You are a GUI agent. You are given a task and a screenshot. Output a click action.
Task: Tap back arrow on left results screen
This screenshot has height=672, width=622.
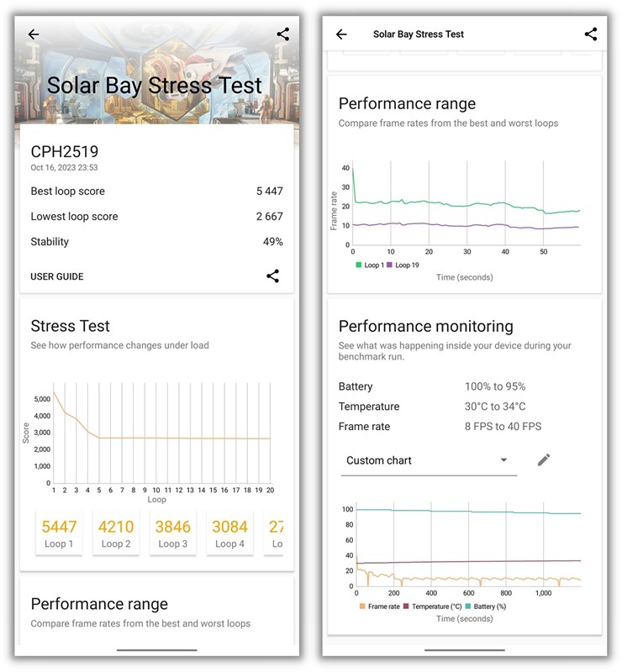[34, 34]
